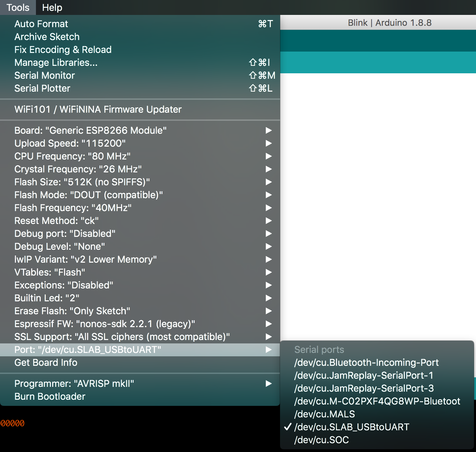The height and width of the screenshot is (452, 476).
Task: Choose Auto Format
Action: 140,24
